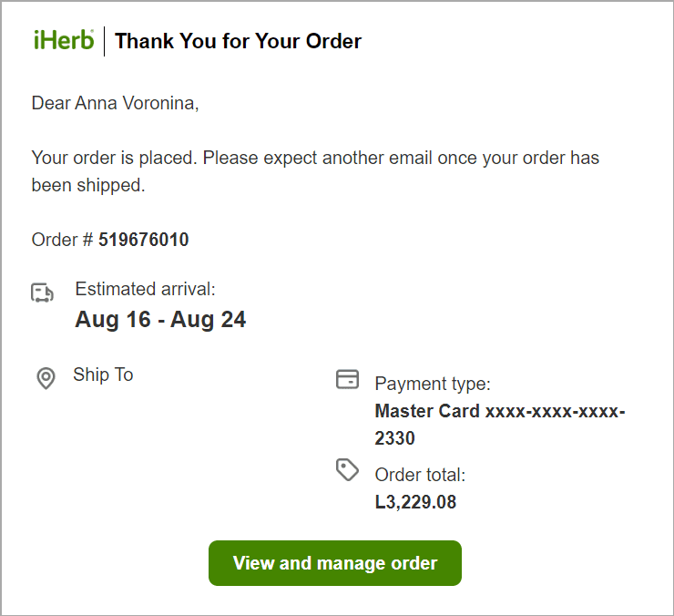Click the Ship To label
Viewport: 674px width, 616px height.
coord(103,375)
